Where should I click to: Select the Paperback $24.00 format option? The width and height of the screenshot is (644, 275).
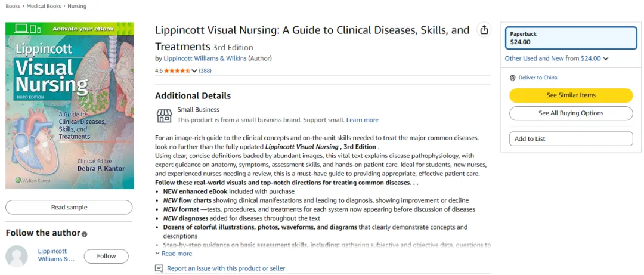tap(571, 38)
